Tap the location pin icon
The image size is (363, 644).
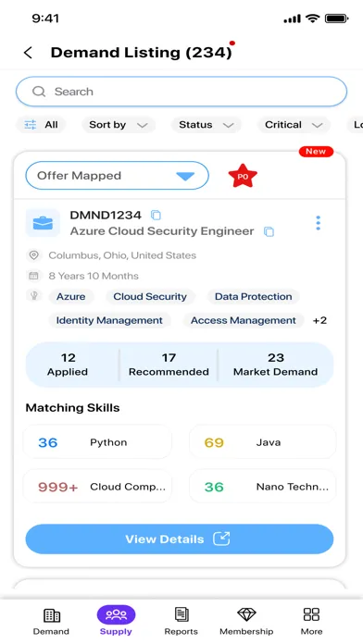(34, 255)
